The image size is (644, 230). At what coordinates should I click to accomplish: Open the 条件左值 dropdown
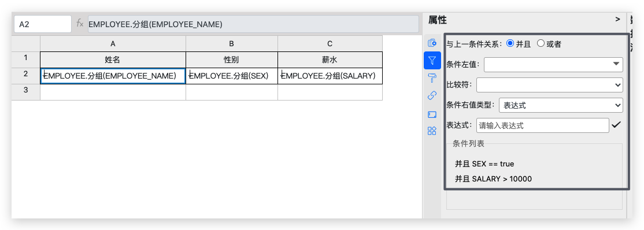pyautogui.click(x=553, y=64)
